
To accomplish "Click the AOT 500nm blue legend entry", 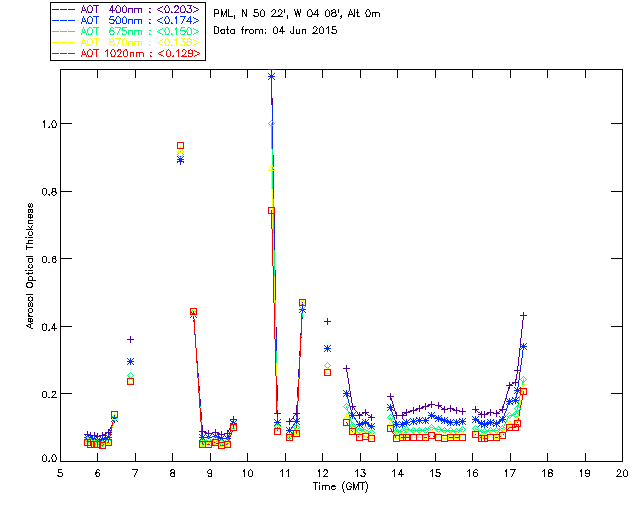I will click(126, 20).
